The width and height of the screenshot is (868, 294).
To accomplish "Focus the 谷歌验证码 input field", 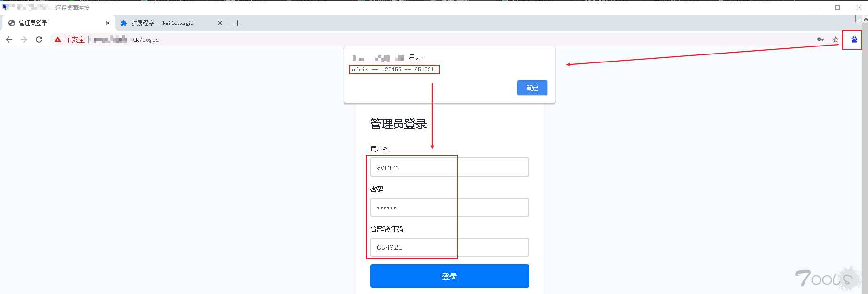I will click(450, 248).
